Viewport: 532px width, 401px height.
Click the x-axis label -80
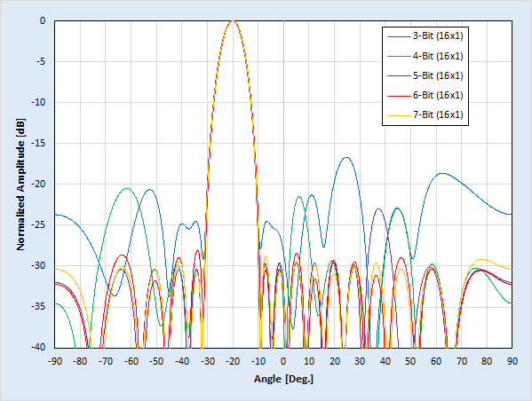[80, 361]
